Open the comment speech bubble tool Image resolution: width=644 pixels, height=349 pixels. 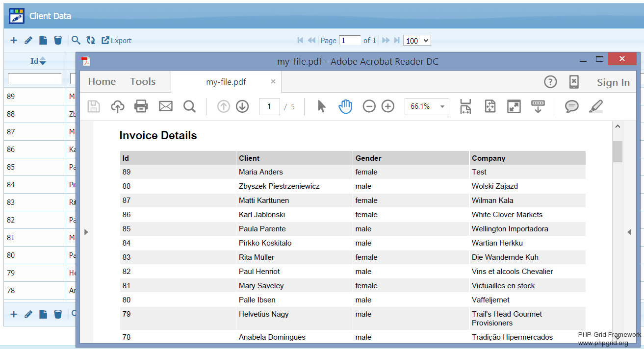point(571,106)
